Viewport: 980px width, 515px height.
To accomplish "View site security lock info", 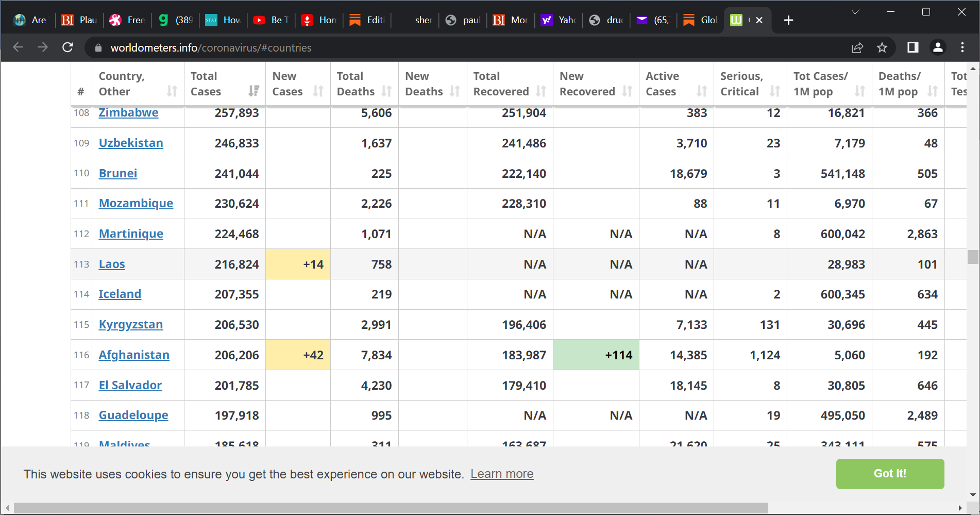I will point(98,48).
